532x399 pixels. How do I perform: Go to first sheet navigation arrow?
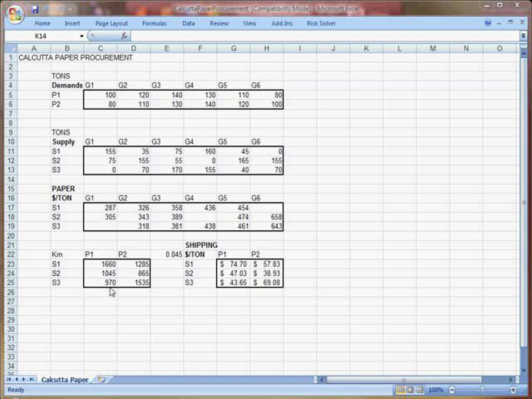tap(9, 379)
